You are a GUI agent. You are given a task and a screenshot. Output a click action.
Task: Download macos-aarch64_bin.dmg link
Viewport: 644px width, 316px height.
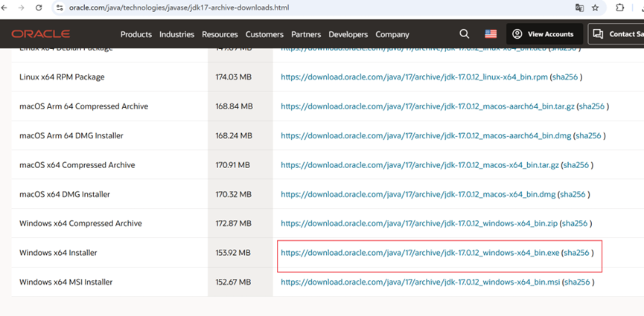[426, 135]
